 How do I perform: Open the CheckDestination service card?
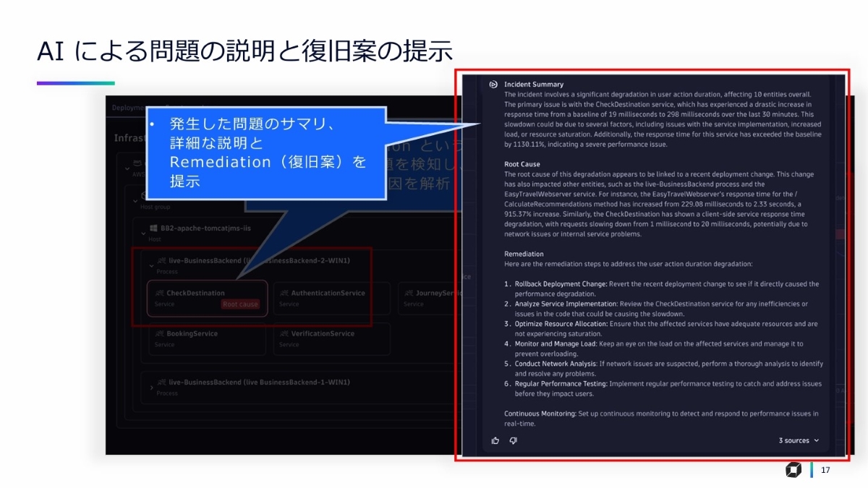point(207,299)
